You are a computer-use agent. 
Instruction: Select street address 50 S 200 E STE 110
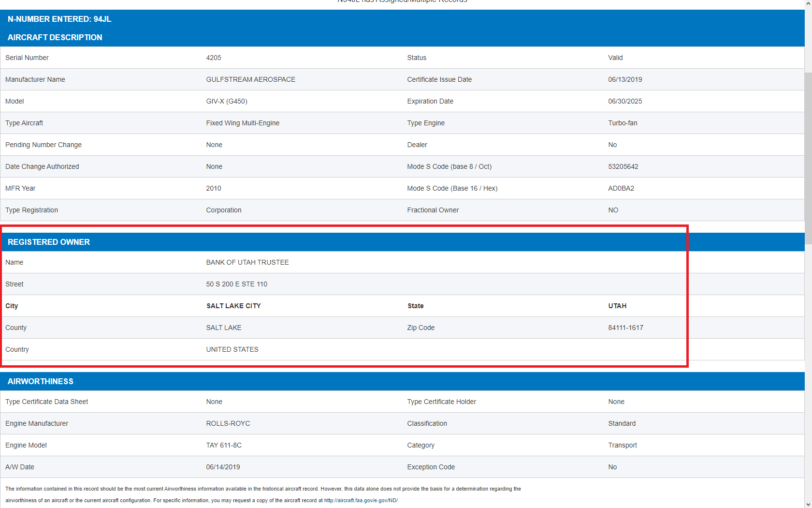tap(237, 284)
